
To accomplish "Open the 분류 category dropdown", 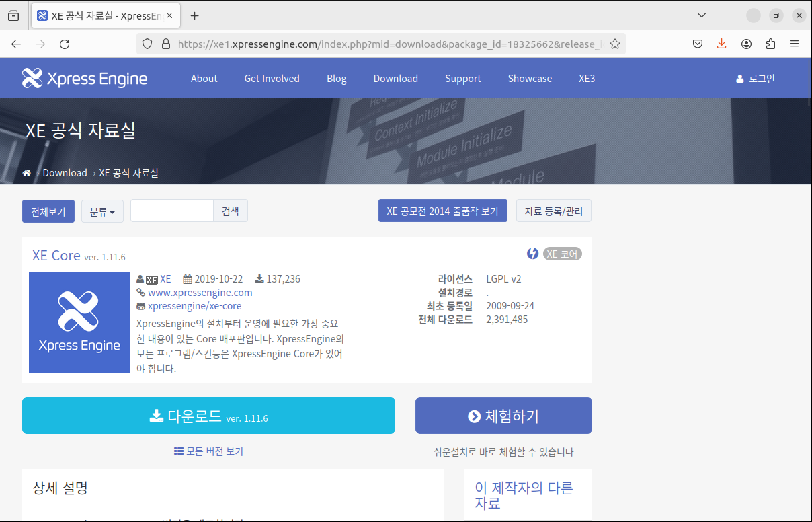I will 102,211.
